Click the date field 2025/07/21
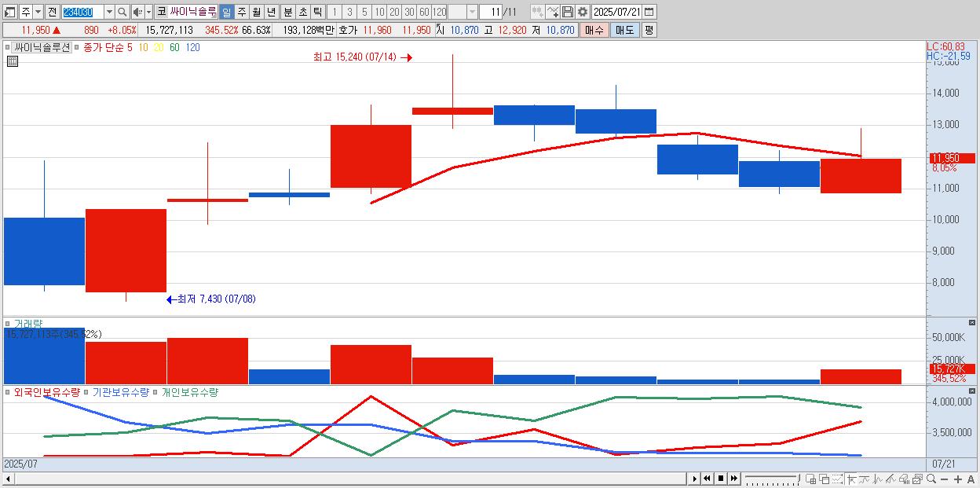Image resolution: width=980 pixels, height=488 pixels. (616, 12)
